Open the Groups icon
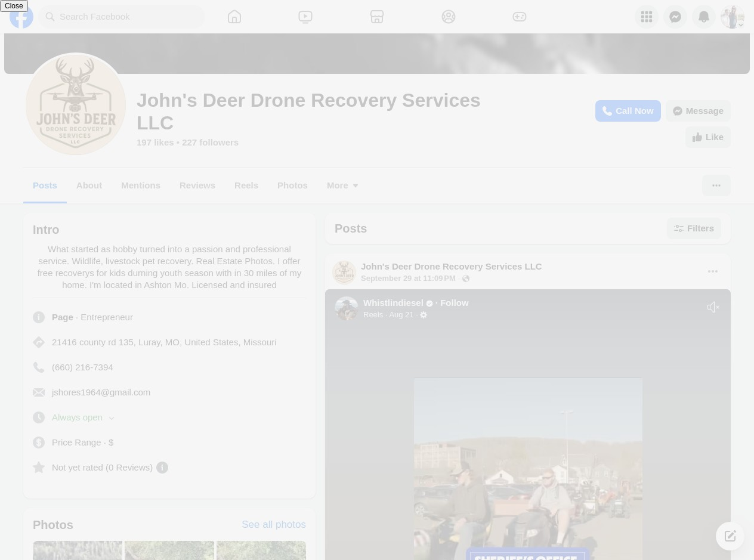Image resolution: width=754 pixels, height=560 pixels. click(448, 16)
